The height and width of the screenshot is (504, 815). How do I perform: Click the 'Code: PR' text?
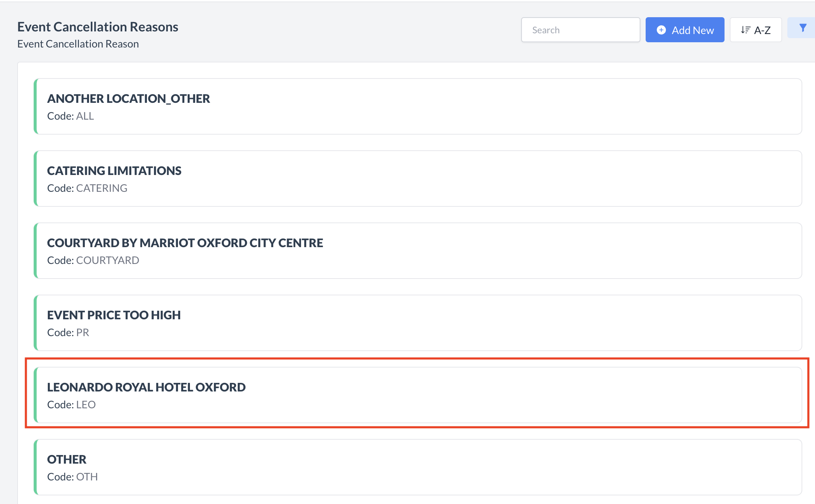[x=68, y=332]
